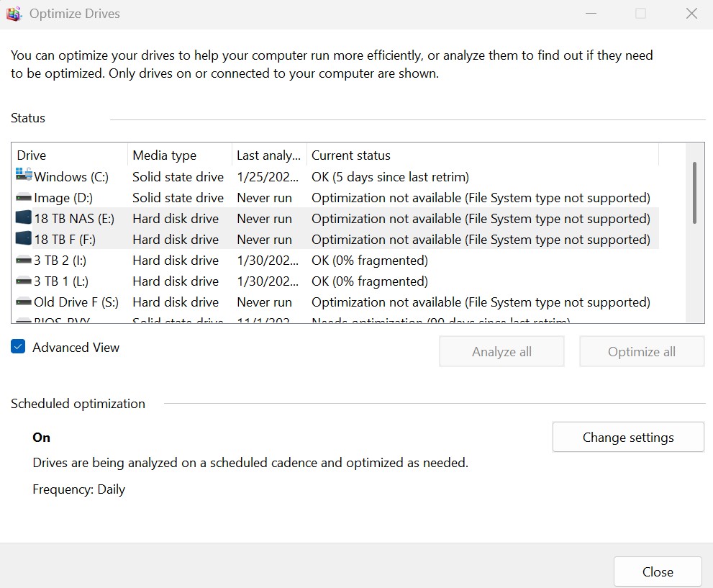Click the Analyze all button
The image size is (713, 588).
coord(501,351)
